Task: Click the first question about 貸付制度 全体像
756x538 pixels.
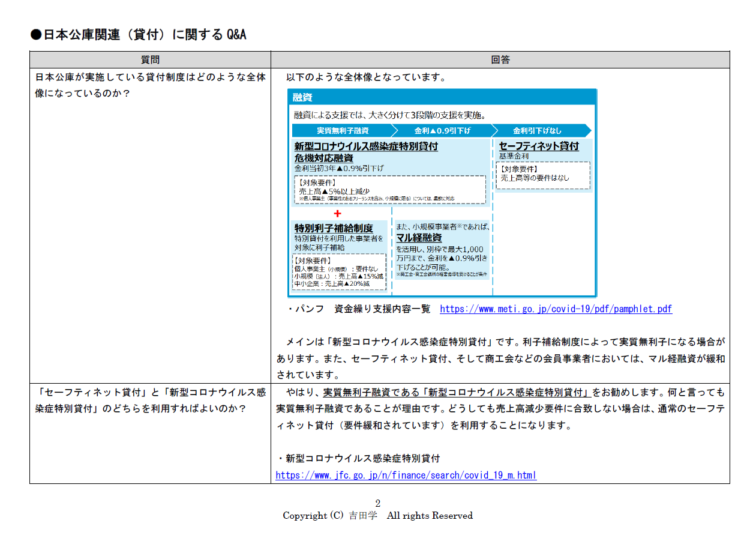Action: click(150, 86)
